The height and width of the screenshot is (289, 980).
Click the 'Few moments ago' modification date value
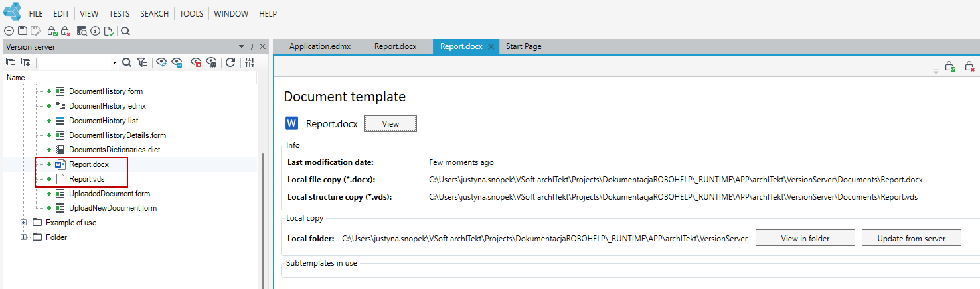461,162
